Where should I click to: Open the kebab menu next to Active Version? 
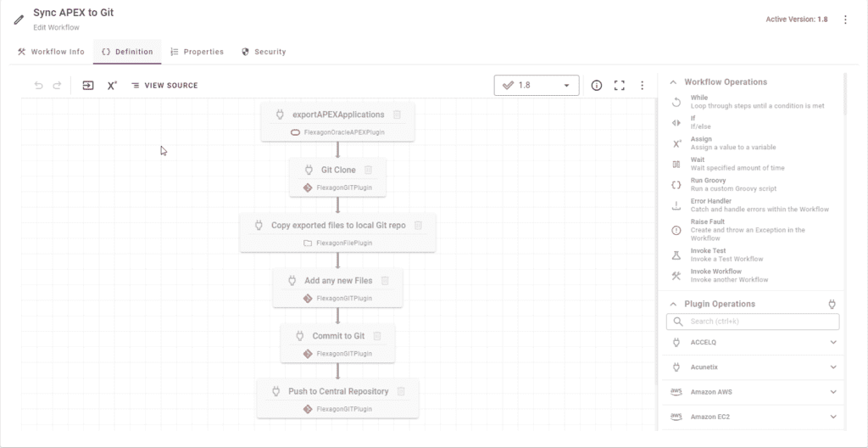[845, 20]
